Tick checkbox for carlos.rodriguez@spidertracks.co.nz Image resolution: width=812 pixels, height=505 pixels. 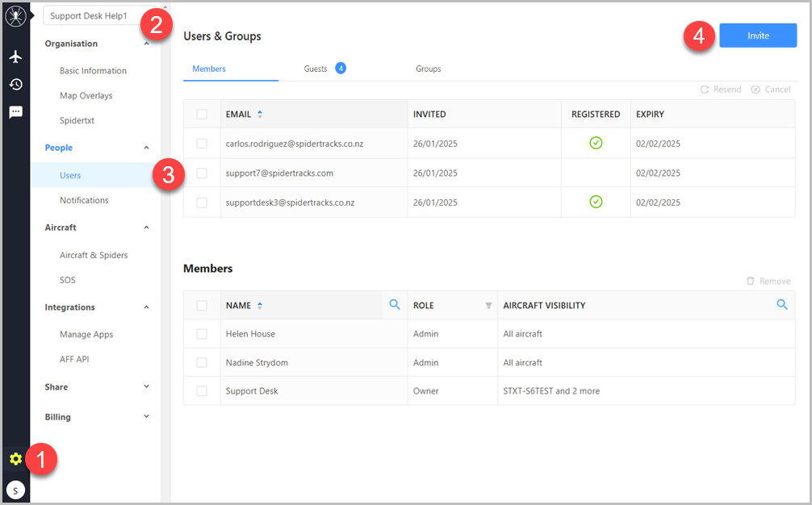202,144
